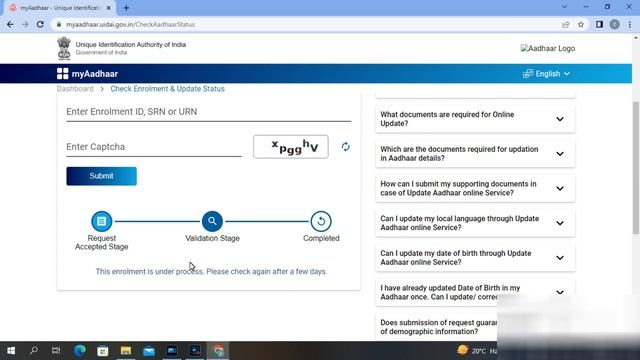Expand 'I have already updated Date of Birth' question
The width and height of the screenshot is (640, 360).
(475, 293)
